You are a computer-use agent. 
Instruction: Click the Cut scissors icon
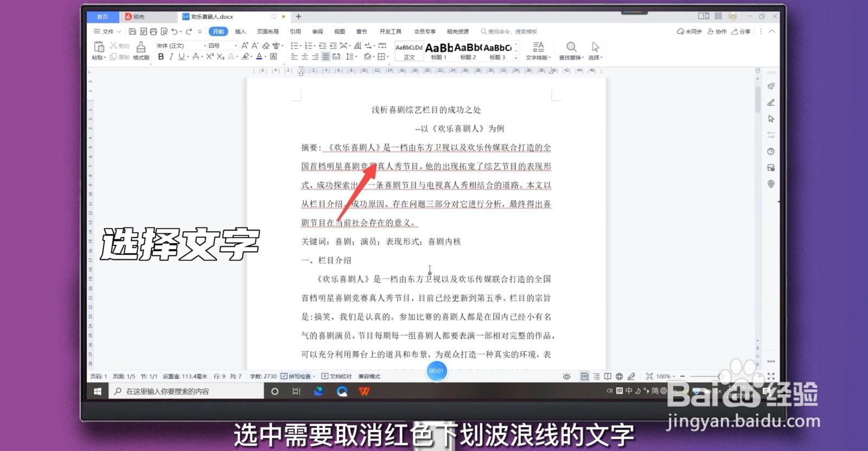[113, 46]
